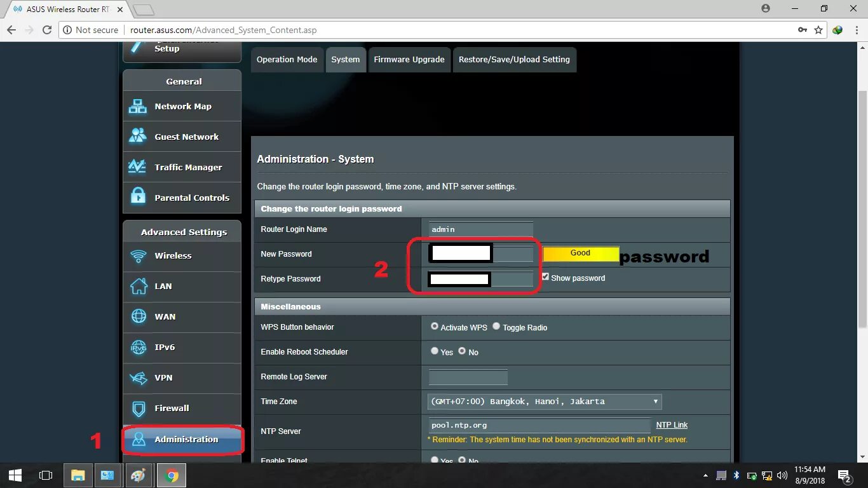Open the Time Zone dropdown
The width and height of the screenshot is (868, 488).
point(545,402)
